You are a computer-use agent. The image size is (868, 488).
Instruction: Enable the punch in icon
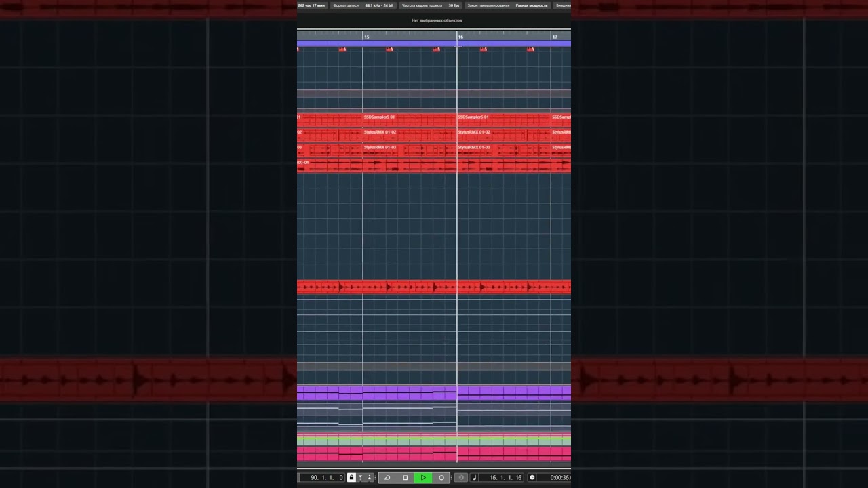(361, 477)
